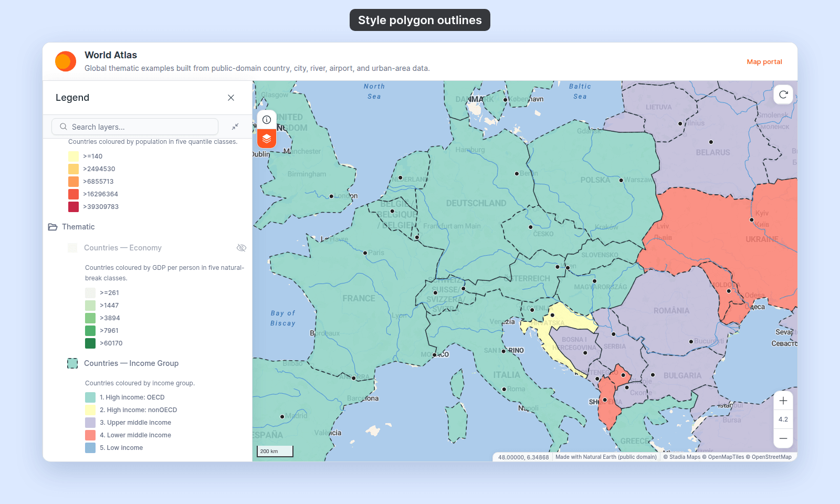
Task: Click the Stadia Maps attribution link
Action: click(x=682, y=457)
